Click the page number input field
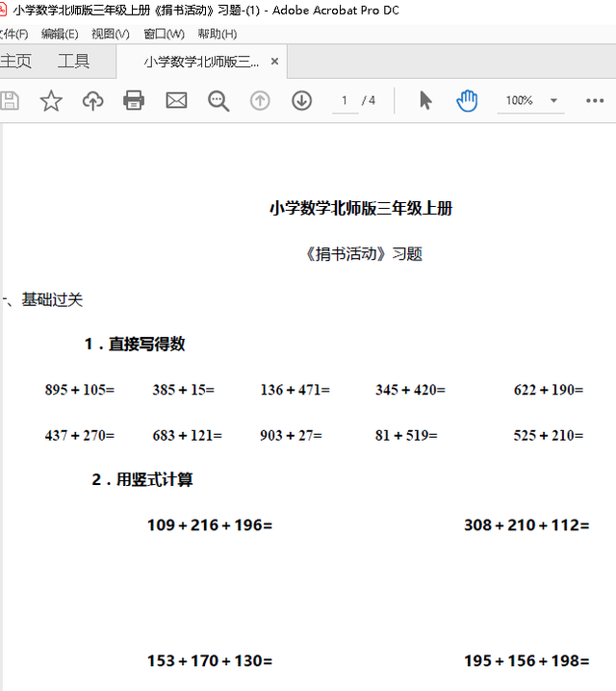The image size is (616, 691). click(x=345, y=101)
